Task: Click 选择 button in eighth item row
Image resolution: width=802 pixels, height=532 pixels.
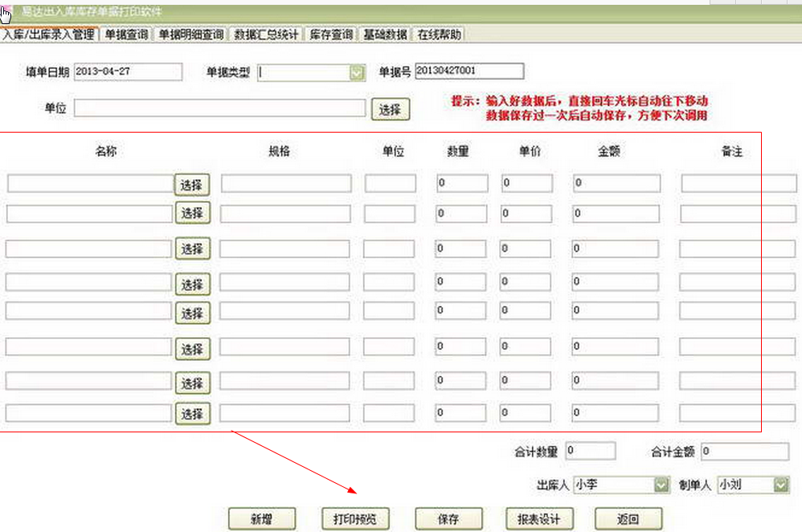Action: click(192, 413)
